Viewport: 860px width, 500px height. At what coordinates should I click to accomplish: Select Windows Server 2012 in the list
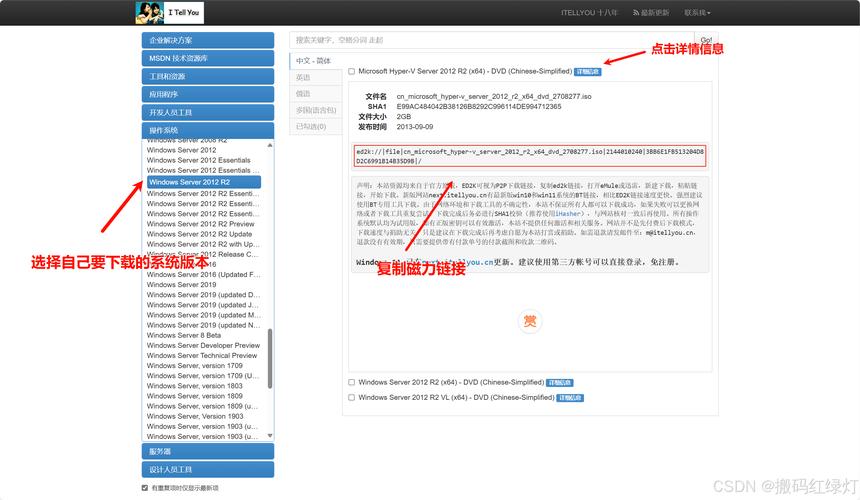[182, 150]
